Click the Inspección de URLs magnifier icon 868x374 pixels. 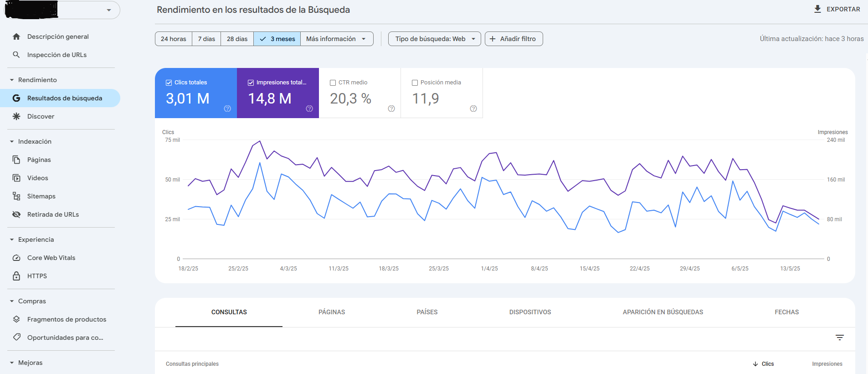pyautogui.click(x=16, y=55)
